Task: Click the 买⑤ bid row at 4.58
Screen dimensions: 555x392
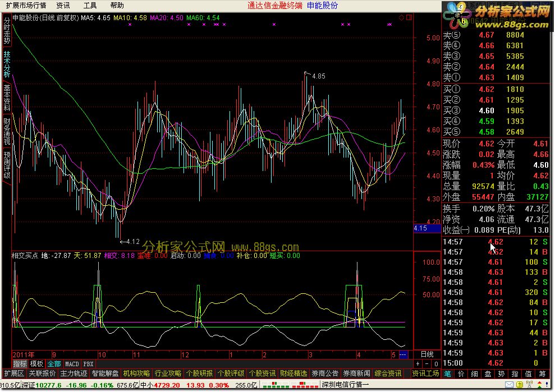Action: pos(496,132)
